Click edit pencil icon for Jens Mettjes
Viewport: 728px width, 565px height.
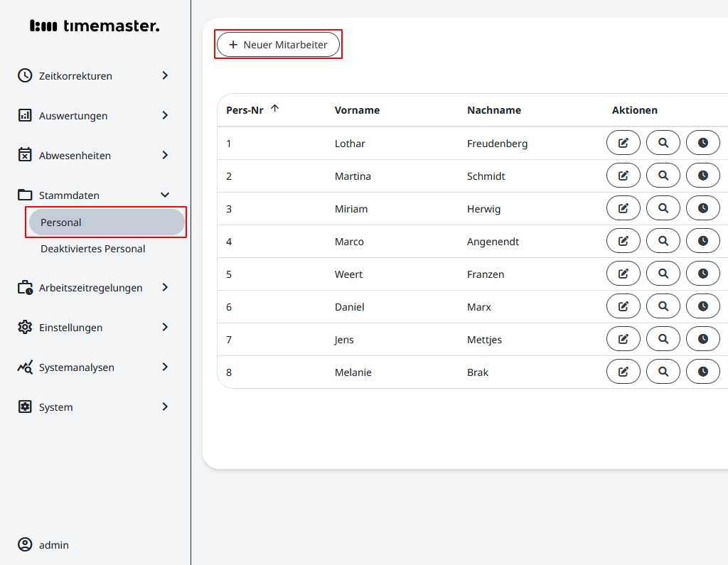623,339
